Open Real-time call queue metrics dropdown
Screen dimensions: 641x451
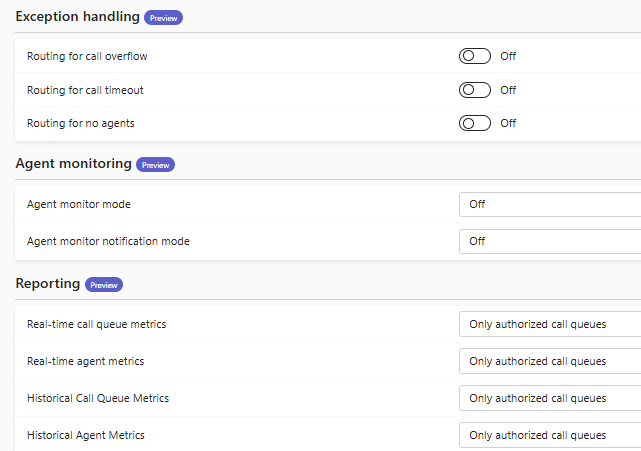tap(550, 324)
